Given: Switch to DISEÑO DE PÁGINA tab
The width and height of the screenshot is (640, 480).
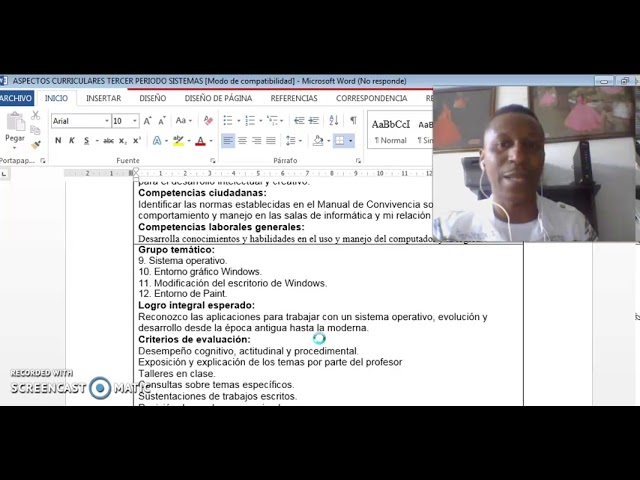Looking at the screenshot, I should pos(218,98).
